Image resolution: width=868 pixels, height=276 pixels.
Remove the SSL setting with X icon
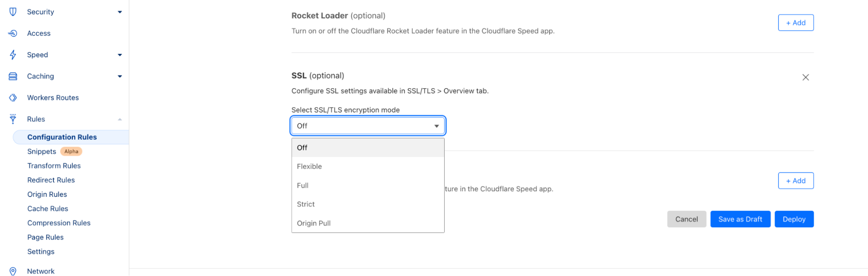tap(805, 77)
